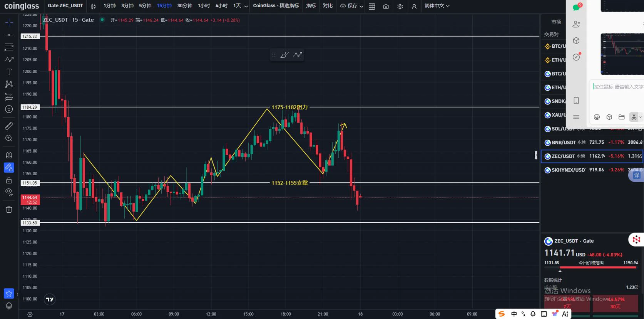
Task: Select the emoji icons tool in the sidebar
Action: [9, 109]
